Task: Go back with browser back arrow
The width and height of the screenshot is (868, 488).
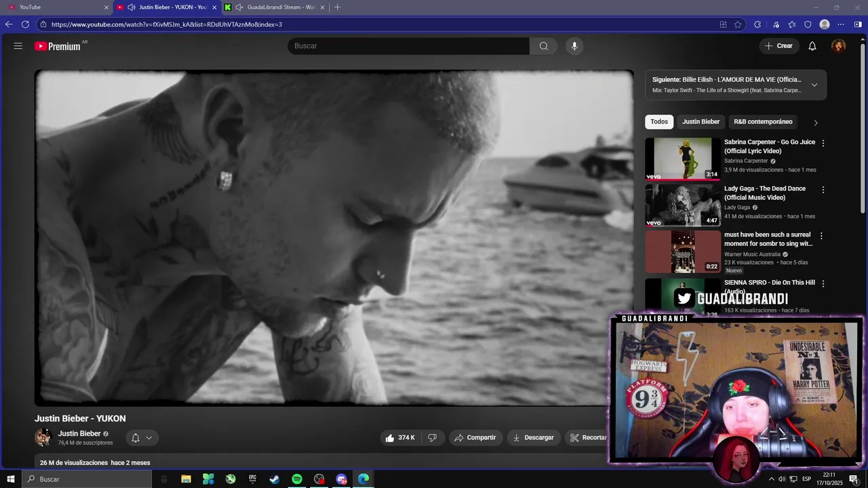Action: (9, 24)
